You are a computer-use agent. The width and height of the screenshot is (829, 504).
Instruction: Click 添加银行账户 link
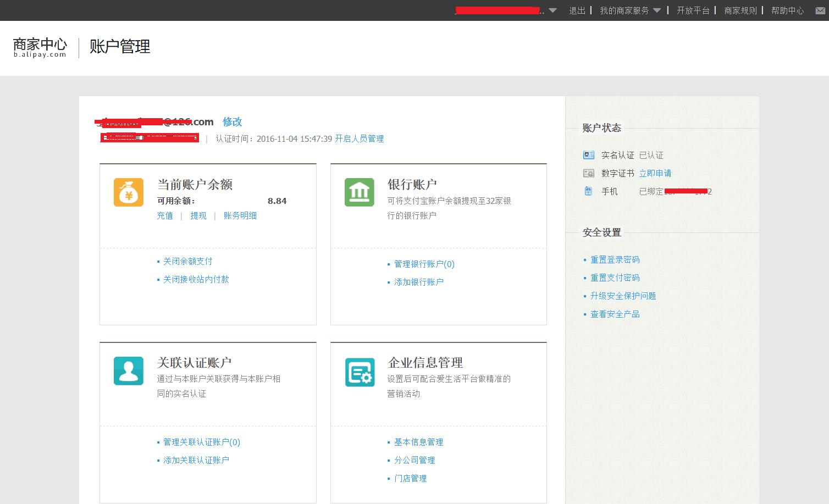[418, 282]
